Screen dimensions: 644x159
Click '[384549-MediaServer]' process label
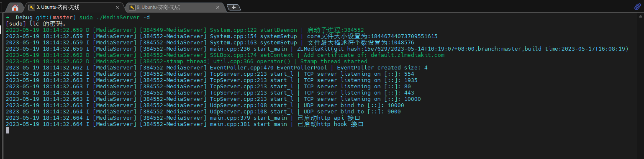[173, 30]
